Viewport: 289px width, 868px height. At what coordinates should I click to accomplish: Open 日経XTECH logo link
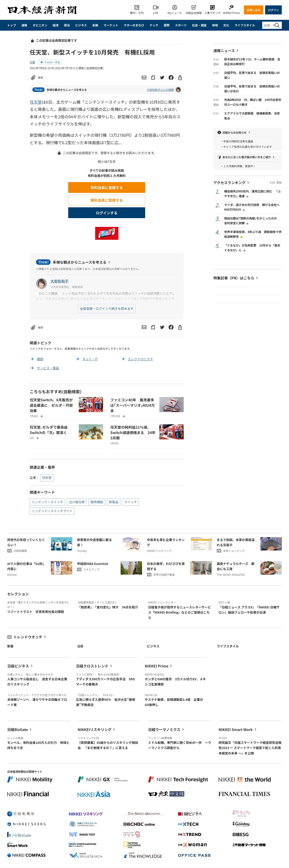coord(188,824)
